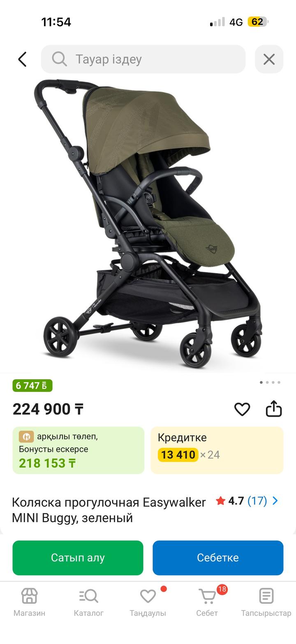Open the (17) reviews link

click(257, 501)
